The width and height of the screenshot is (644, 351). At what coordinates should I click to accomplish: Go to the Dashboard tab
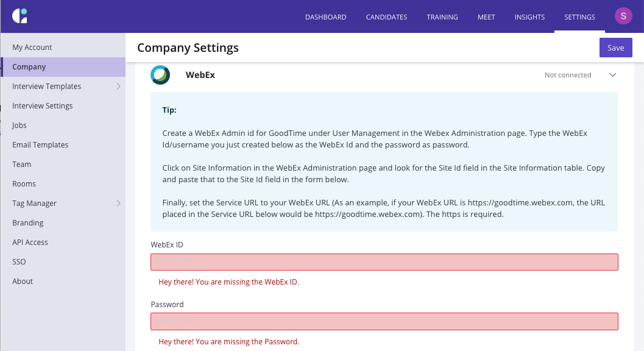point(325,17)
